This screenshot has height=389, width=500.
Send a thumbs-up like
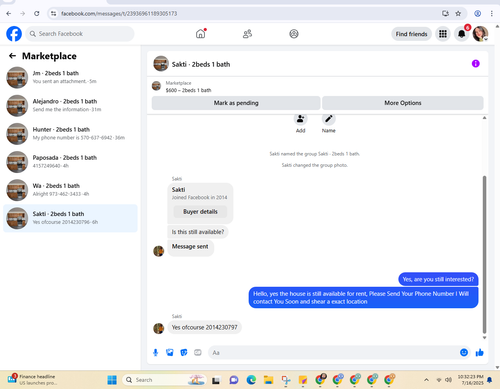(479, 352)
